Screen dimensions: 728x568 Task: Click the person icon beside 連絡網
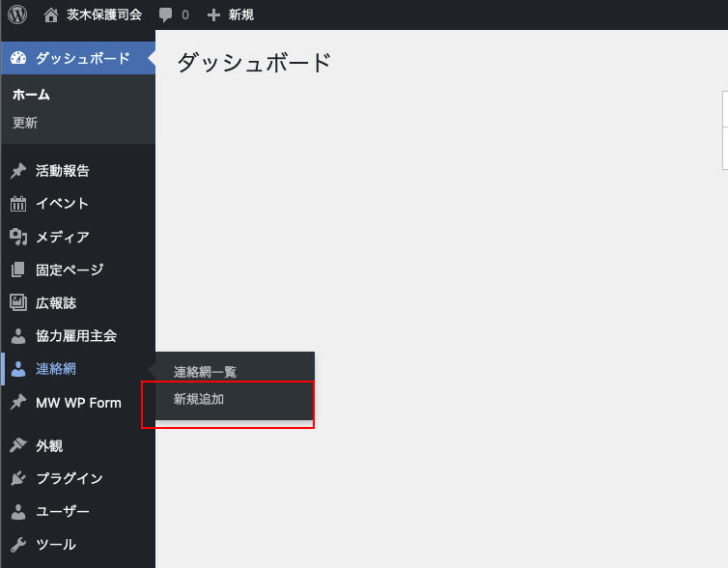pyautogui.click(x=18, y=369)
